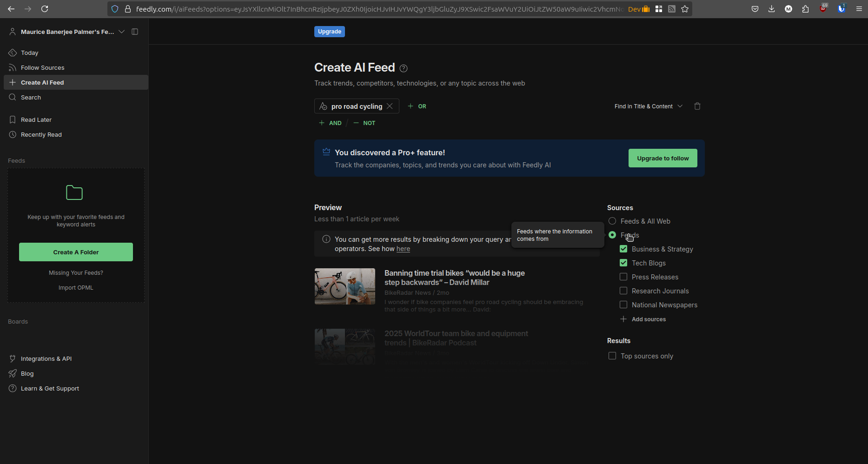The height and width of the screenshot is (464, 868).
Task: Select the 'Feeds & All Web' radio option
Action: [x=612, y=221]
